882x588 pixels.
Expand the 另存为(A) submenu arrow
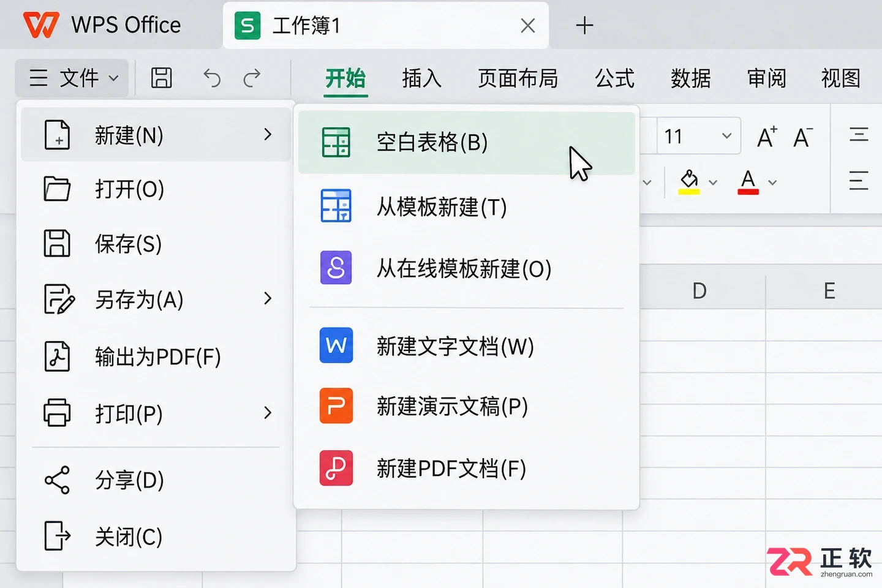click(268, 298)
